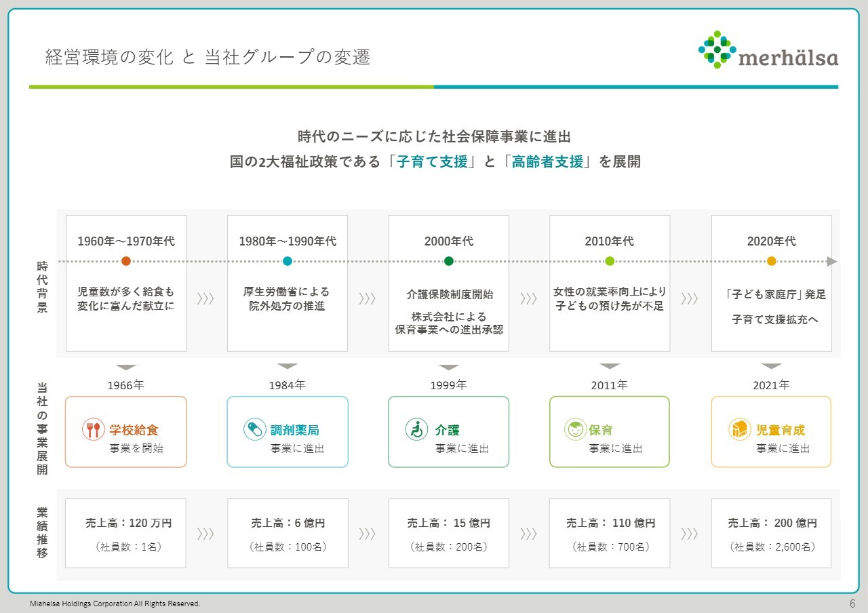
Task: Click the 児童育成 business label
Action: coord(781,430)
